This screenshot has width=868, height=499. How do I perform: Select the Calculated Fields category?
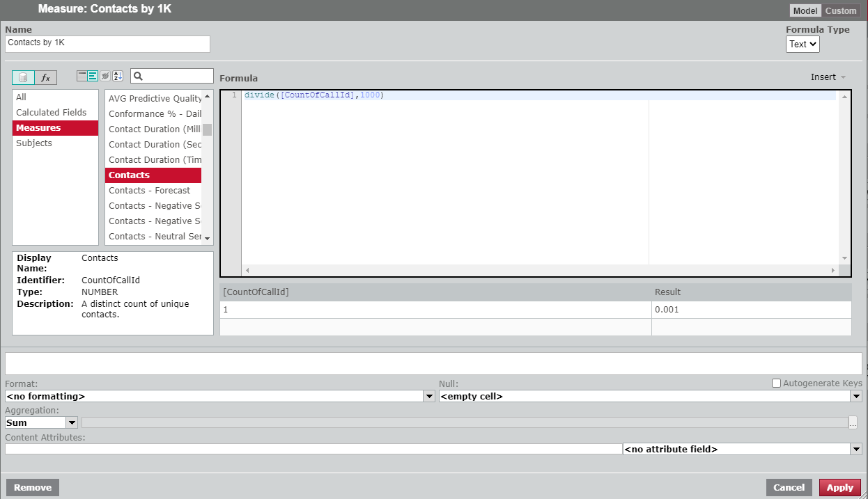(52, 113)
